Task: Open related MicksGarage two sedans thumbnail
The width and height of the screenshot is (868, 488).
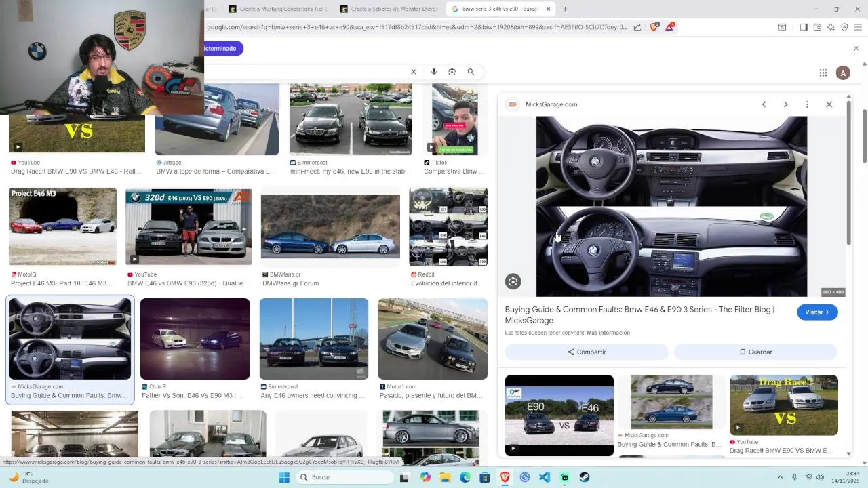Action: coord(671,403)
